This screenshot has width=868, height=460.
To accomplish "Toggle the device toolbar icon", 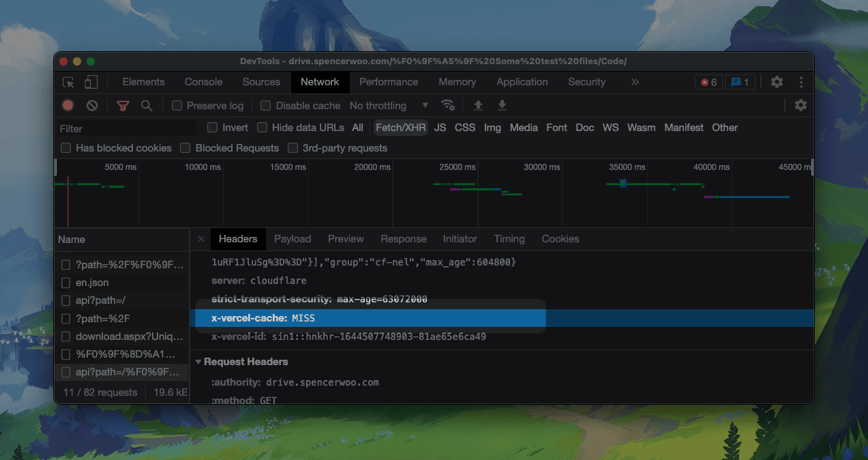I will coord(91,83).
